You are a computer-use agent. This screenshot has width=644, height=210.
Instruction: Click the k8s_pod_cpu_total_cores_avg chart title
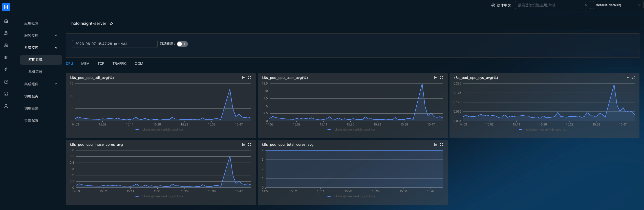click(x=288, y=144)
